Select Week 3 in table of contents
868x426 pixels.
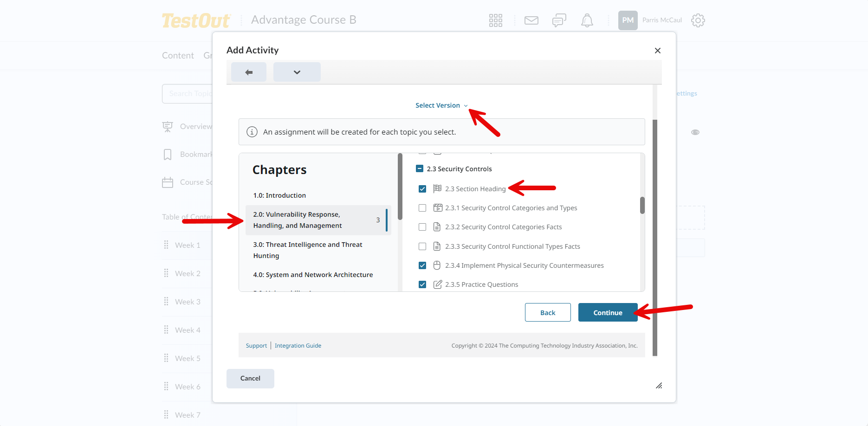pos(188,302)
